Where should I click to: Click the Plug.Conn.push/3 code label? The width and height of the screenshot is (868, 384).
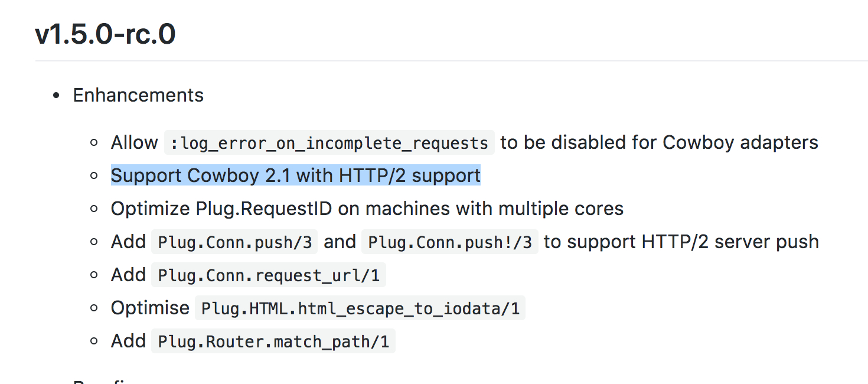pos(234,242)
